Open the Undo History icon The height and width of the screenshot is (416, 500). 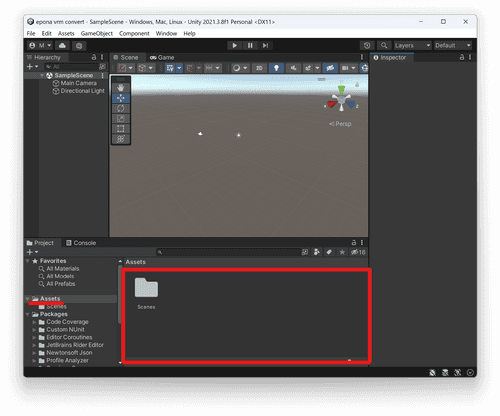click(367, 45)
